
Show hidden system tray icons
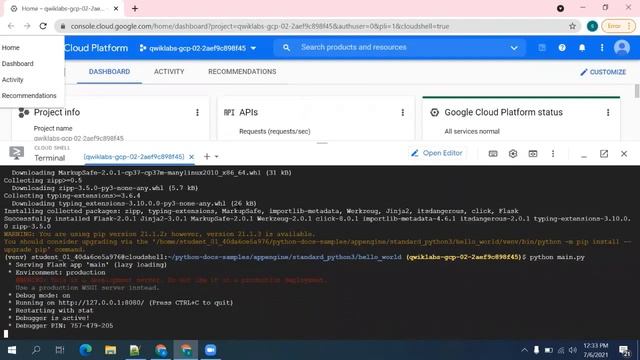tap(524, 350)
